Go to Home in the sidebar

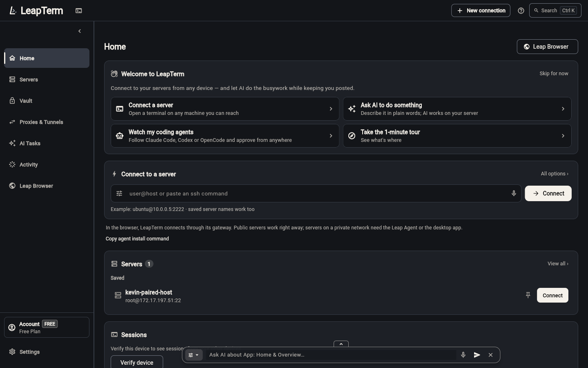(x=47, y=58)
